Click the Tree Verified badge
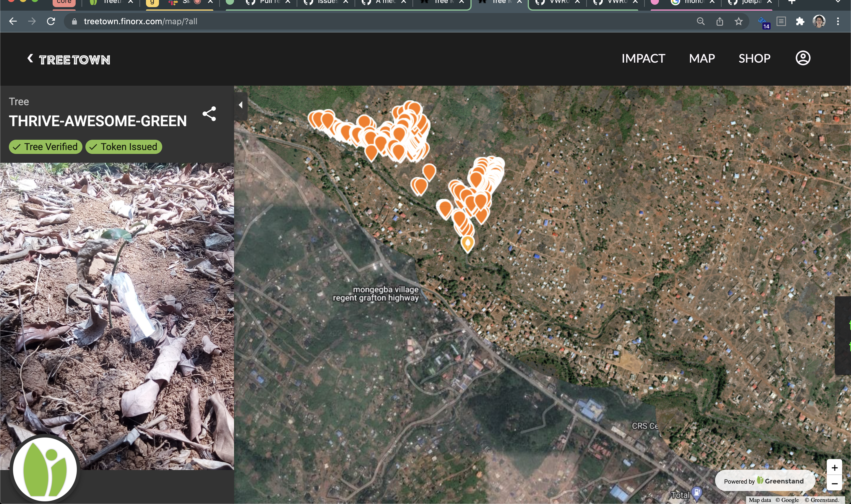851x504 pixels. click(x=46, y=147)
